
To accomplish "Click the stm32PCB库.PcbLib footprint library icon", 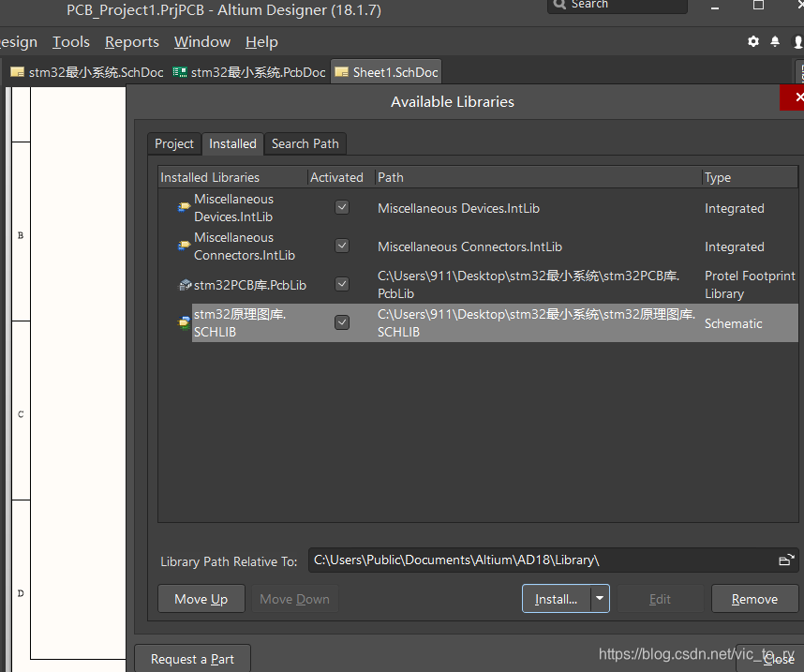I will 184,284.
